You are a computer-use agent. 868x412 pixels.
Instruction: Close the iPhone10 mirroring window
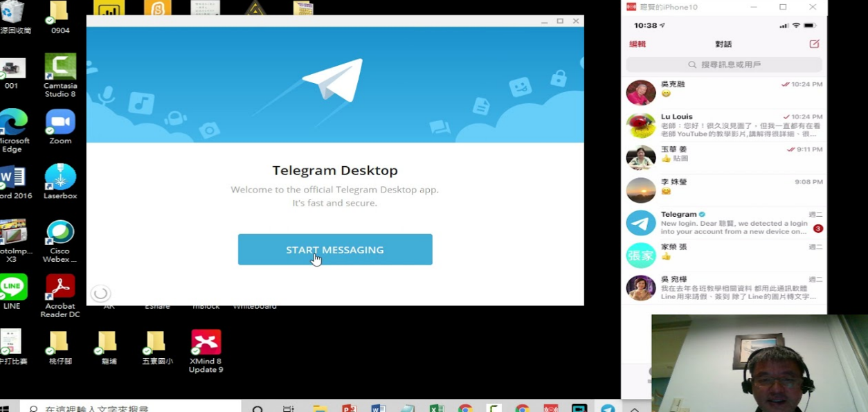813,7
